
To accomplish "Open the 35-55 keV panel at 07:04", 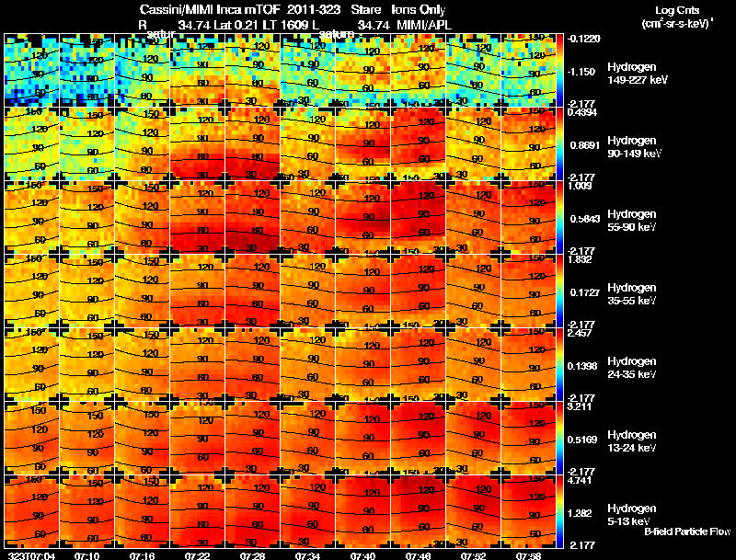I will [x=31, y=291].
